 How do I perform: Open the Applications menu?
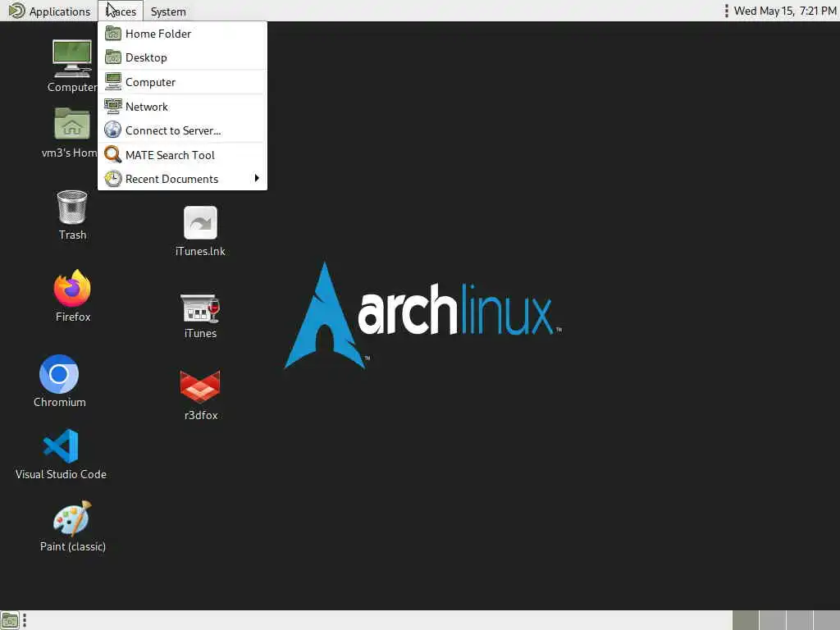49,11
